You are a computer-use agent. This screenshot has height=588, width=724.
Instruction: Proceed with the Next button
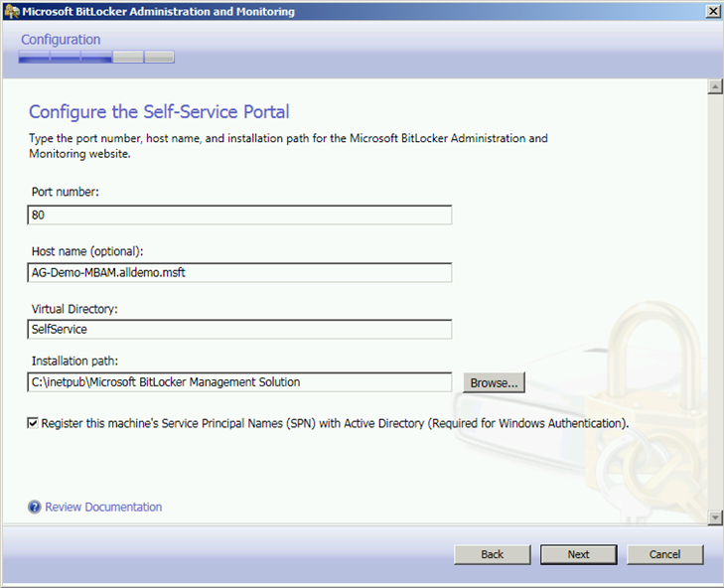tap(579, 554)
